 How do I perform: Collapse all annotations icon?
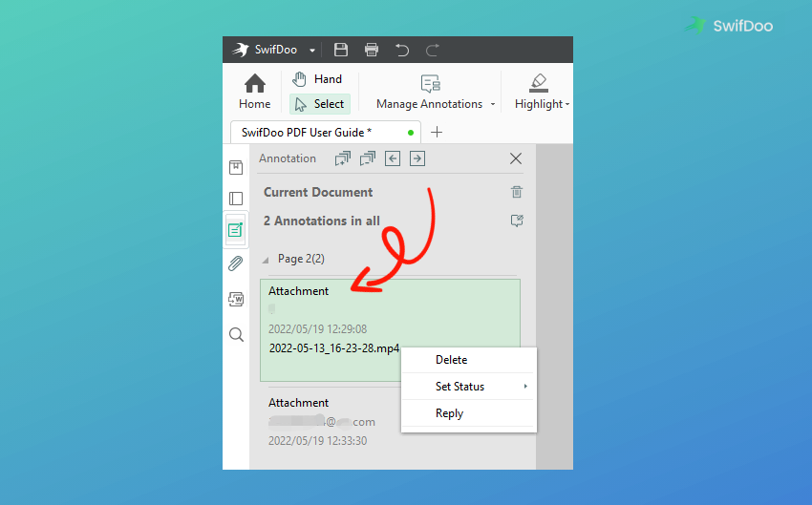367,158
